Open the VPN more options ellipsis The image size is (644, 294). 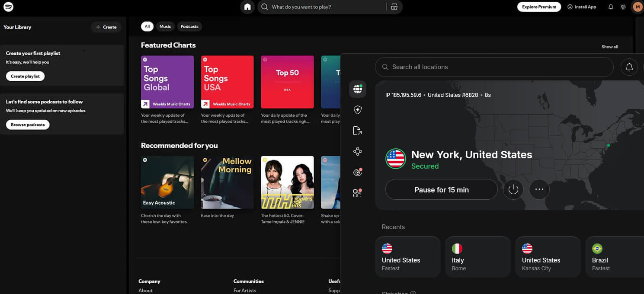tap(539, 189)
